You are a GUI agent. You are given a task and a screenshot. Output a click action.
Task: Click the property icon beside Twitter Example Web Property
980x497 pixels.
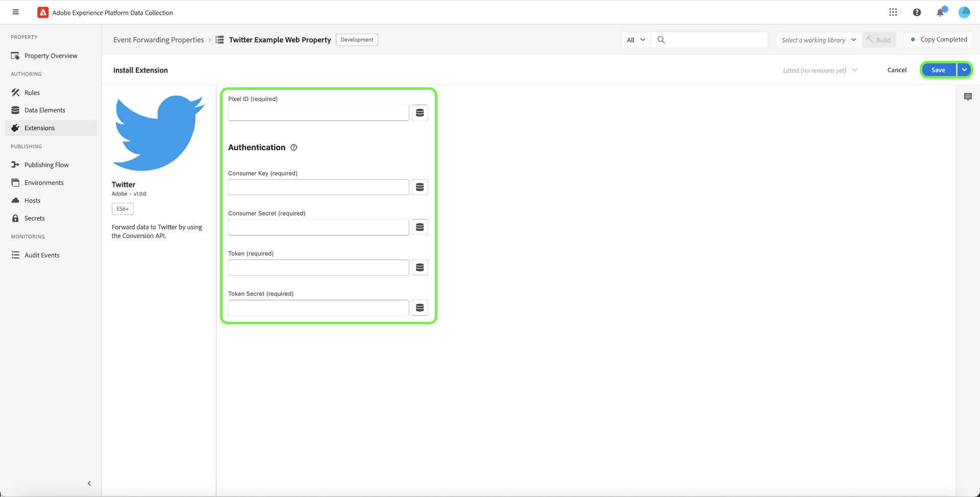[219, 40]
